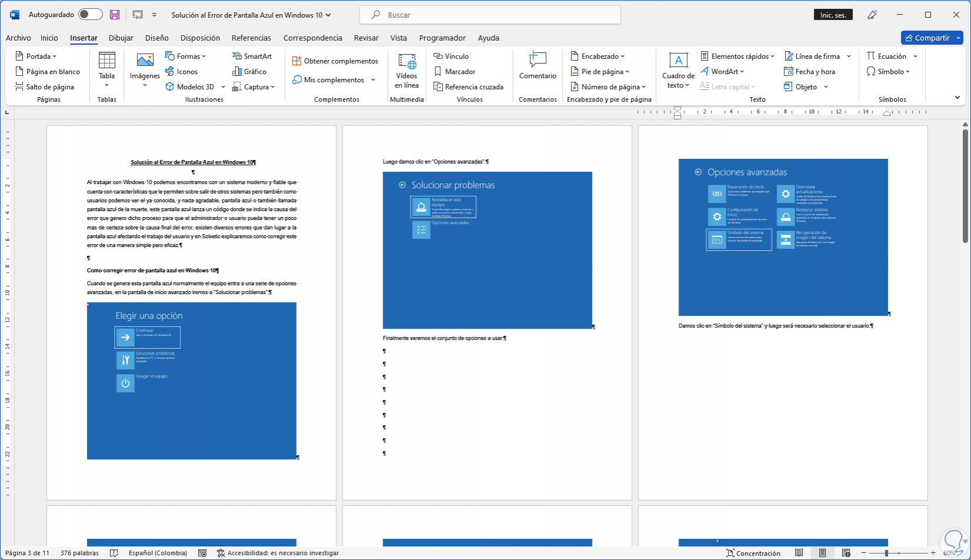
Task: Add a new Comentario
Action: tap(538, 66)
